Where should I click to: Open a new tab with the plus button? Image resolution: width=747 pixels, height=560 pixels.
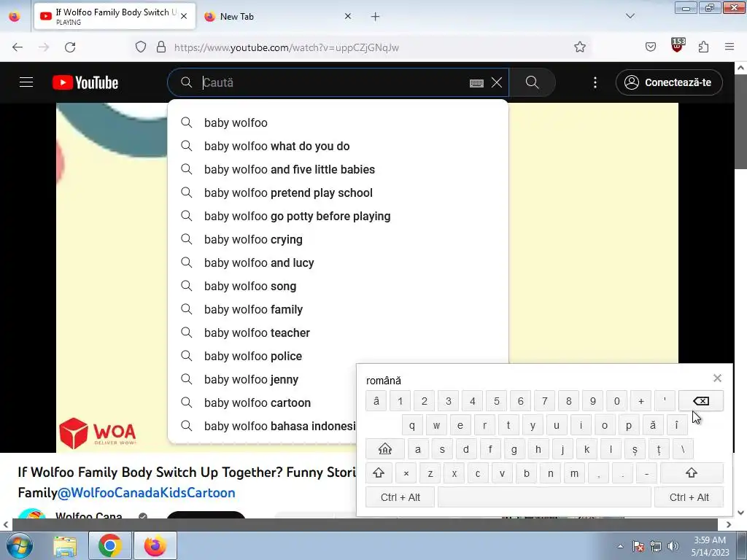point(376,17)
